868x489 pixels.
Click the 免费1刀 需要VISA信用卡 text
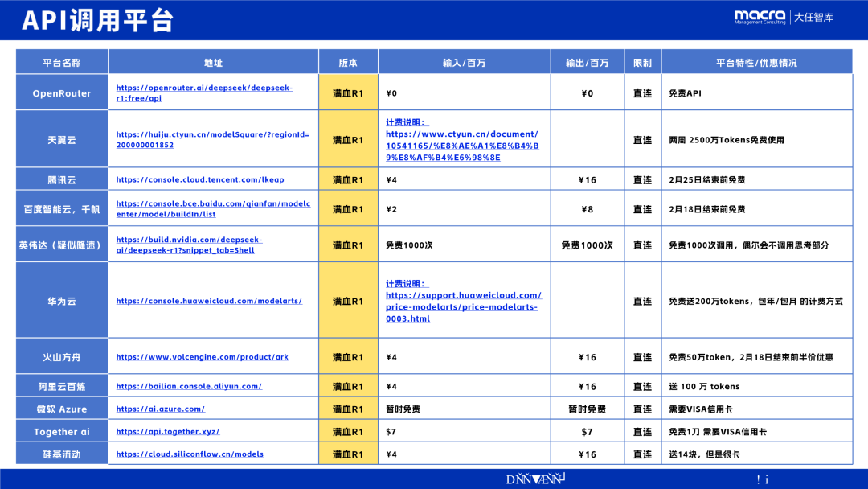718,431
